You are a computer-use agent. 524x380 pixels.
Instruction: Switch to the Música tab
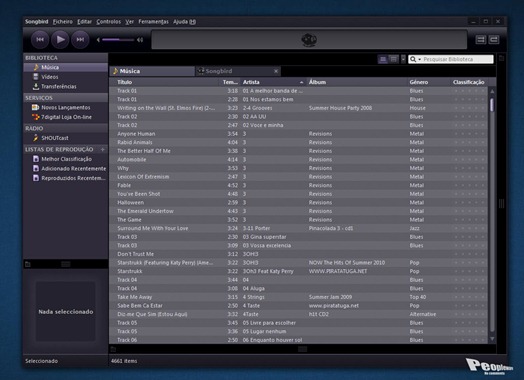click(x=152, y=71)
